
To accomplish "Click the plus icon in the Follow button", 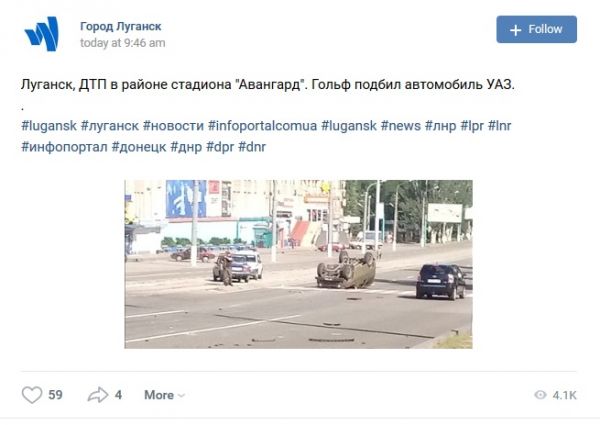I will [515, 30].
